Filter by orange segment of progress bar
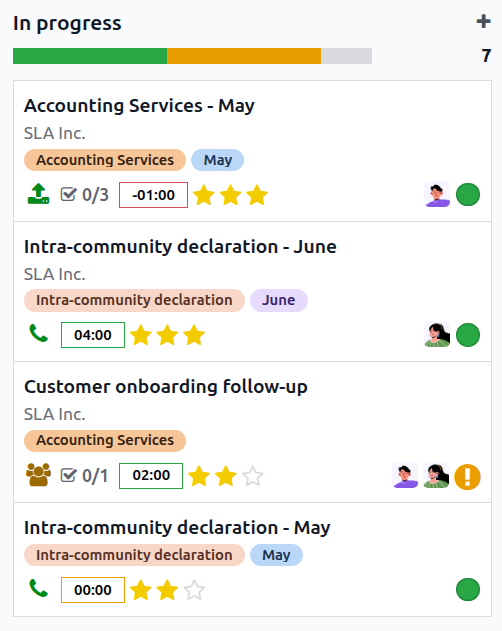This screenshot has width=502, height=631. tap(244, 56)
